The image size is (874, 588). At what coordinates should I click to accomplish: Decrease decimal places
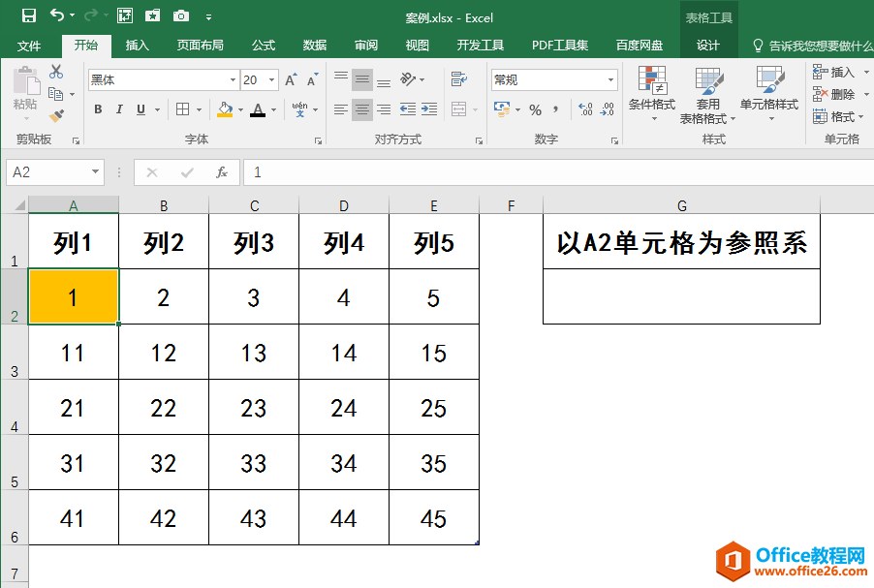(x=607, y=109)
